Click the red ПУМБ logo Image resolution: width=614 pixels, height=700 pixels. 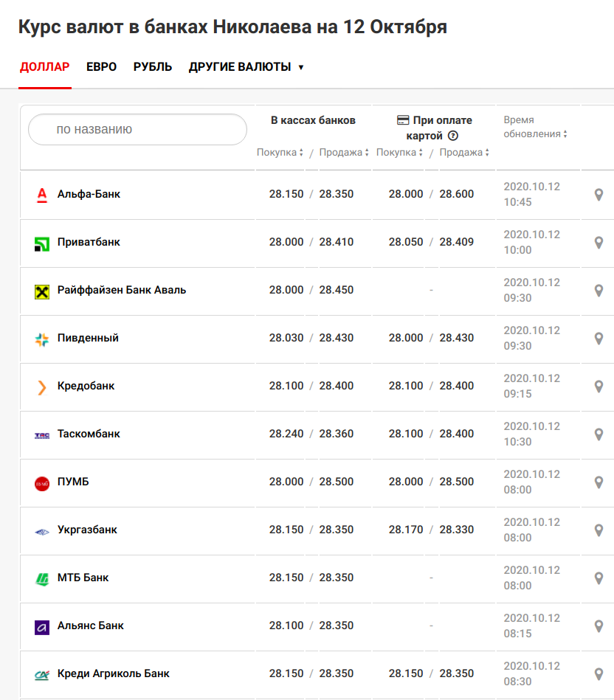[x=42, y=483]
